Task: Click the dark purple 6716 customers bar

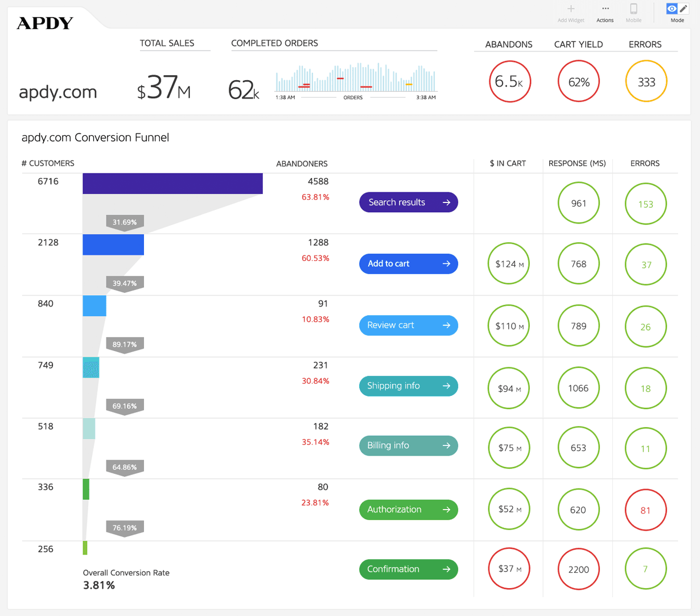Action: (x=172, y=183)
